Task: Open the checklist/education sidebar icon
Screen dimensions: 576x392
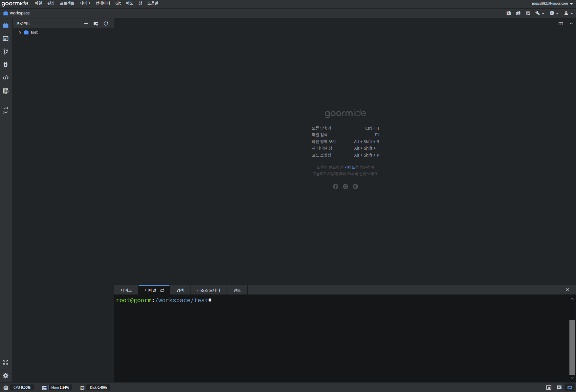Action: point(6,91)
